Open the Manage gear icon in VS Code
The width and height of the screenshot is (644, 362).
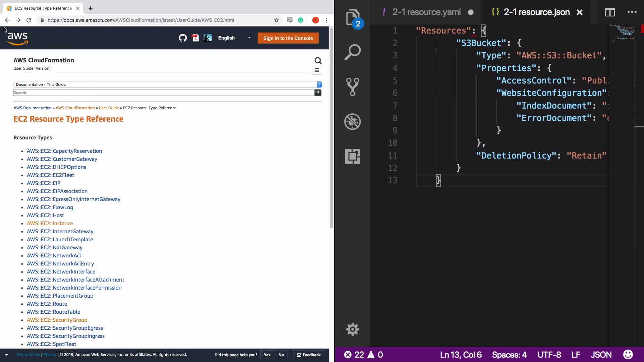[352, 329]
